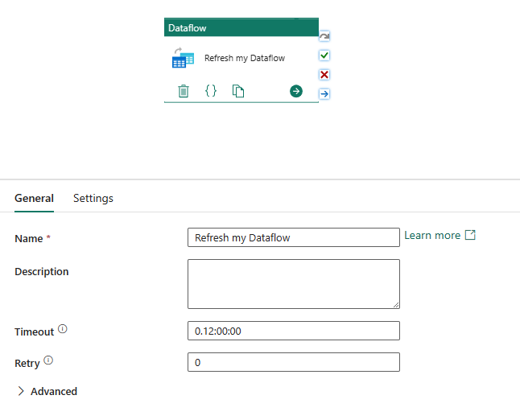
Task: Clone the activity with copy icon
Action: [238, 91]
